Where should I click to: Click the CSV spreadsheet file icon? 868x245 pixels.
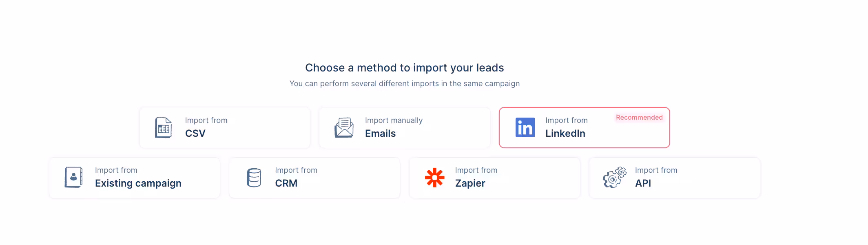[x=163, y=128]
